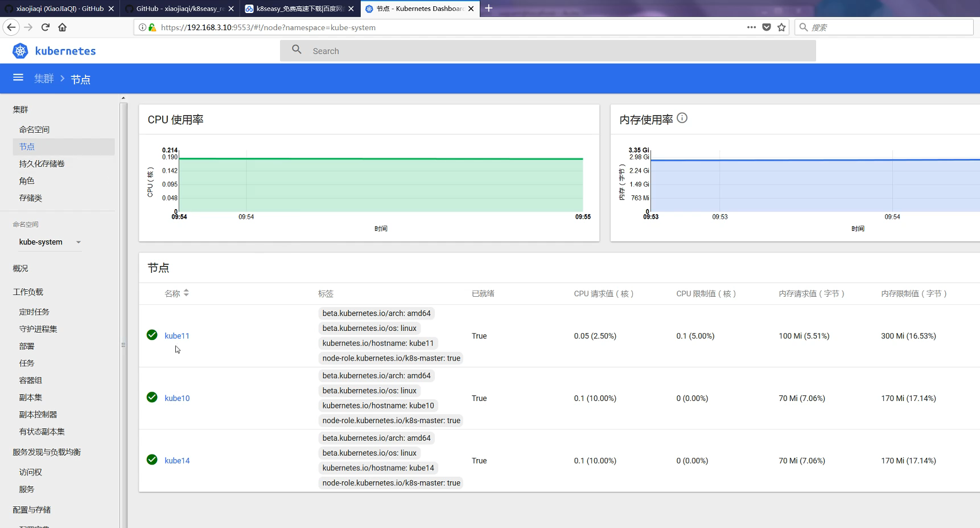This screenshot has height=528, width=980.
Task: Open 副本集 replica sets
Action: click(x=30, y=397)
